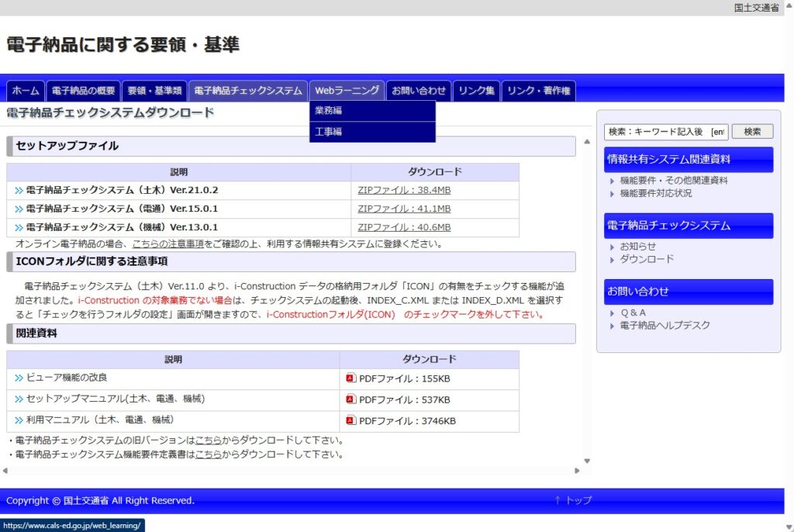Viewport: 794px width, 532px height.
Task: Click chevron icon beside 電子納品チェックシステム（土木）
Action: [19, 191]
